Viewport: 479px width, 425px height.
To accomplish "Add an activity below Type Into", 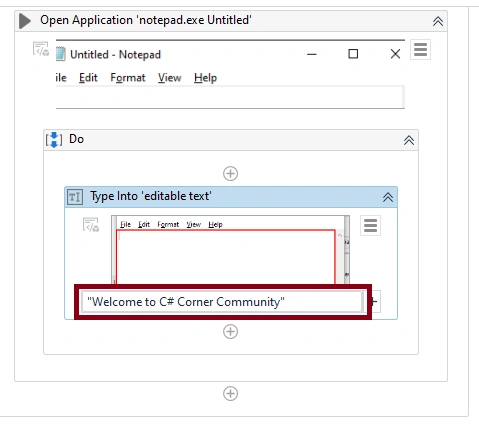I will [x=230, y=332].
